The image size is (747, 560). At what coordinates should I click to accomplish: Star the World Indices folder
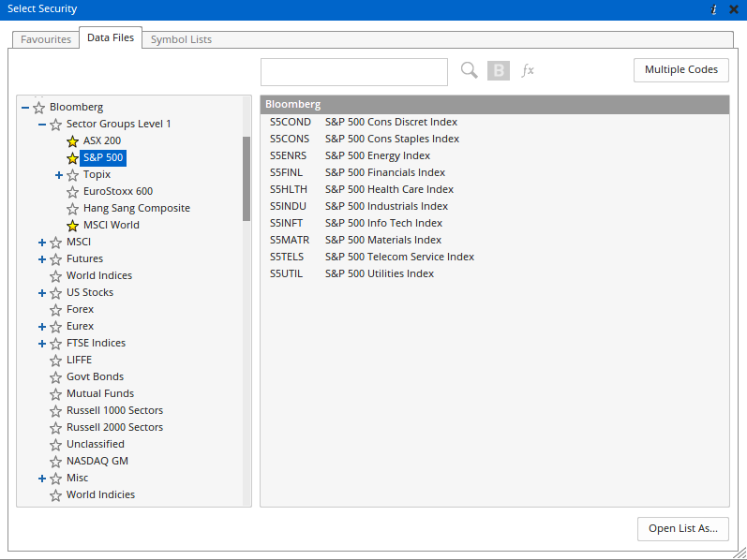click(x=55, y=275)
